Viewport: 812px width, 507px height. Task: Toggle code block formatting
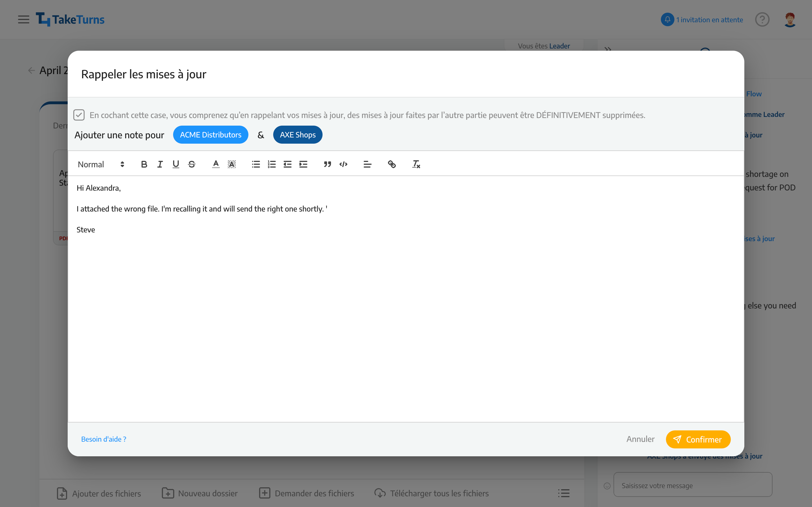[x=344, y=164]
